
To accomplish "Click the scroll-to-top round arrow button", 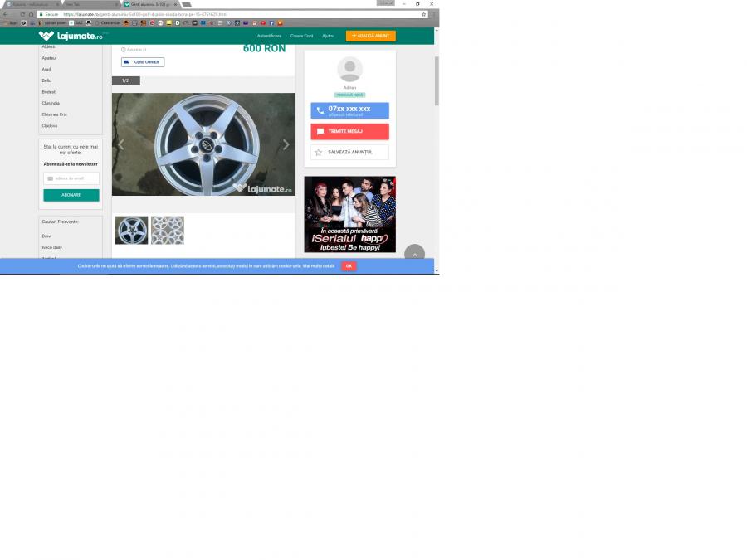I will (414, 255).
